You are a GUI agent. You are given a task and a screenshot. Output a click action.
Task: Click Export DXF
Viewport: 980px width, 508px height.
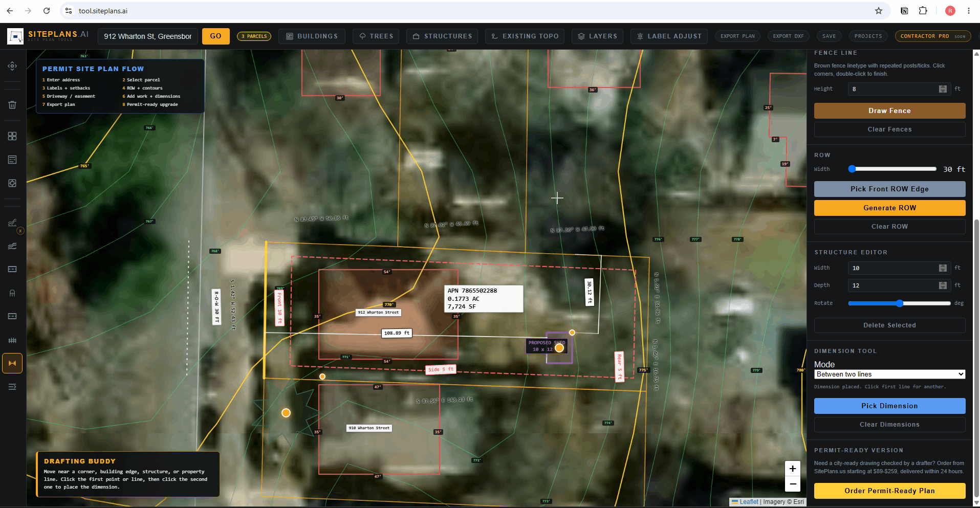tap(788, 36)
